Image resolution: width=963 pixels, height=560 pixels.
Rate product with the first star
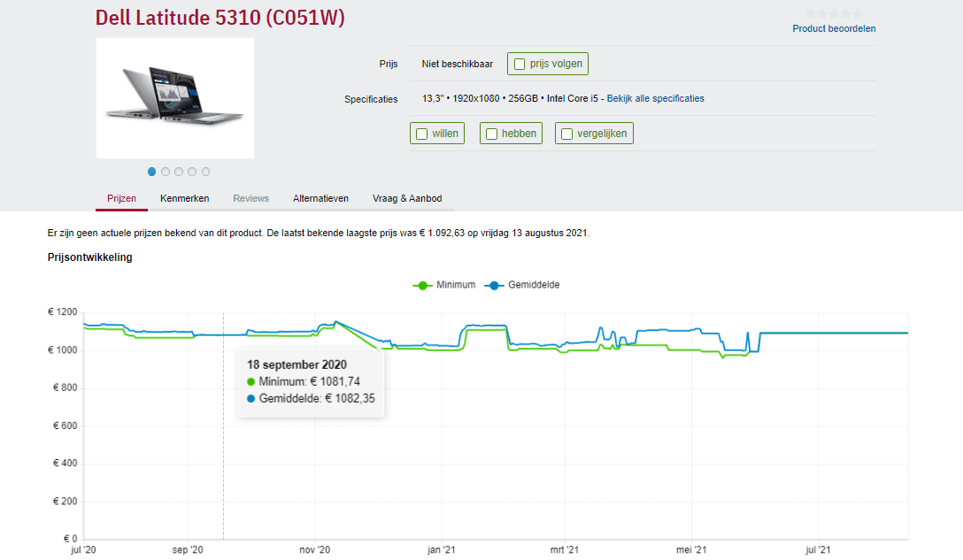pos(811,13)
